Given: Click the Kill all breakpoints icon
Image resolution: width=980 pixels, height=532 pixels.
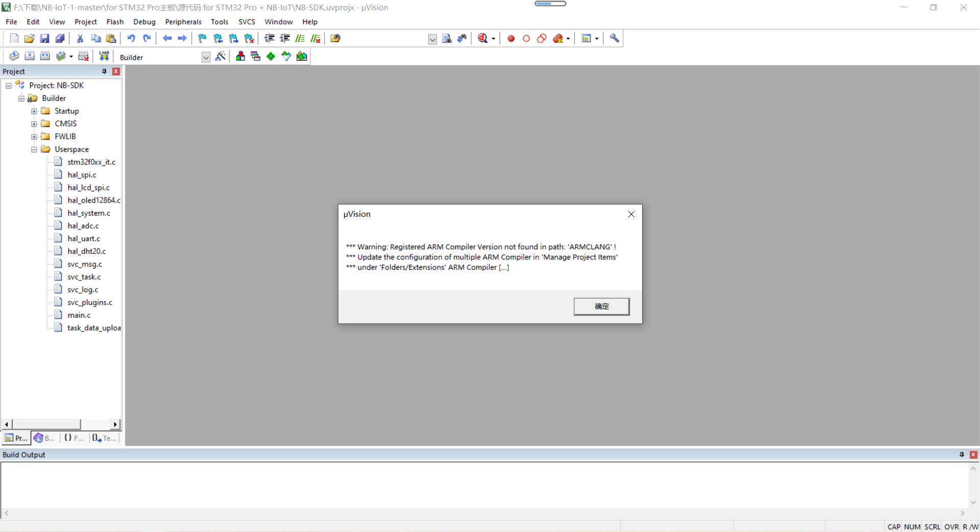Looking at the screenshot, I should [x=558, y=38].
